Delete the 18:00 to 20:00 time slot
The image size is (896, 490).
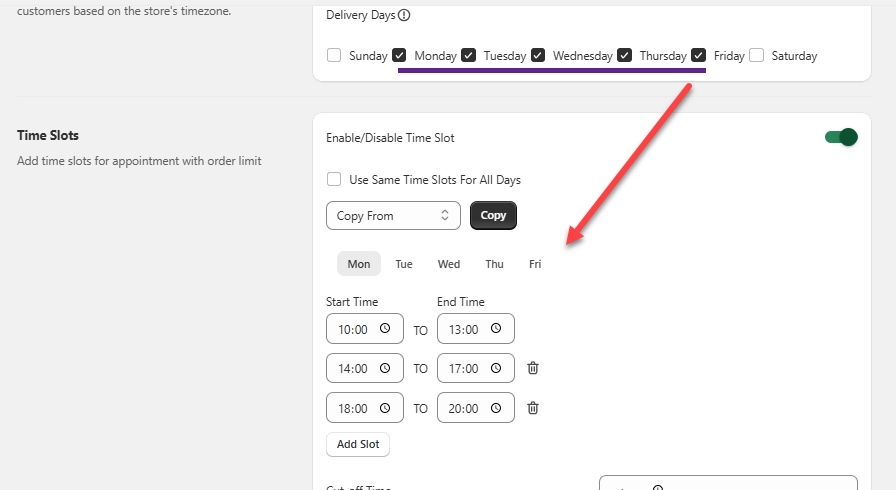click(x=533, y=407)
